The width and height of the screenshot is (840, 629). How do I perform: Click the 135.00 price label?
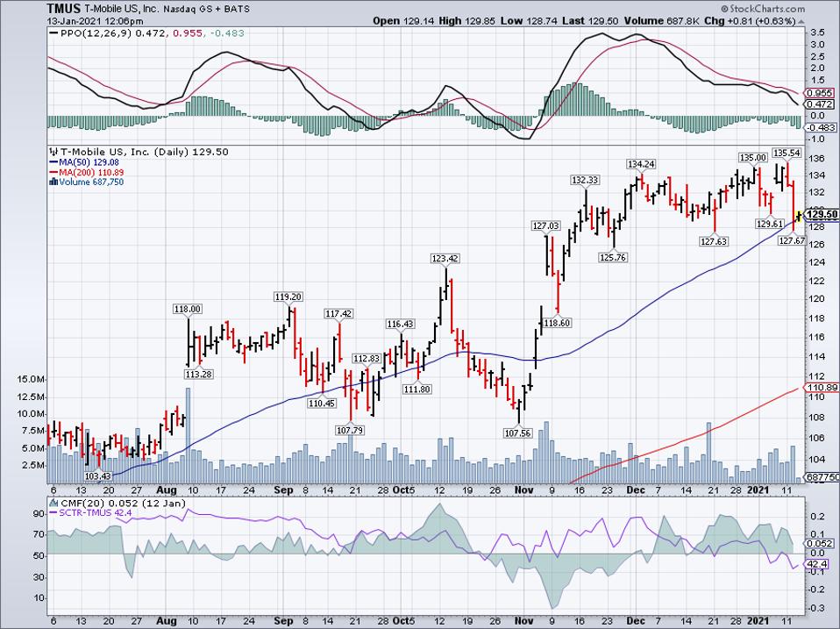[x=753, y=158]
